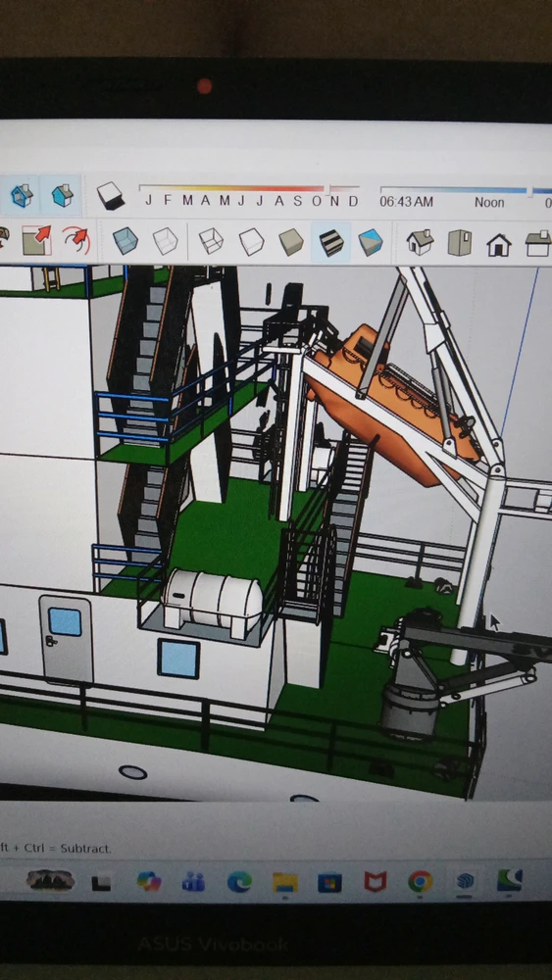
Task: Click the shadow time of day slider
Action: pos(466,189)
